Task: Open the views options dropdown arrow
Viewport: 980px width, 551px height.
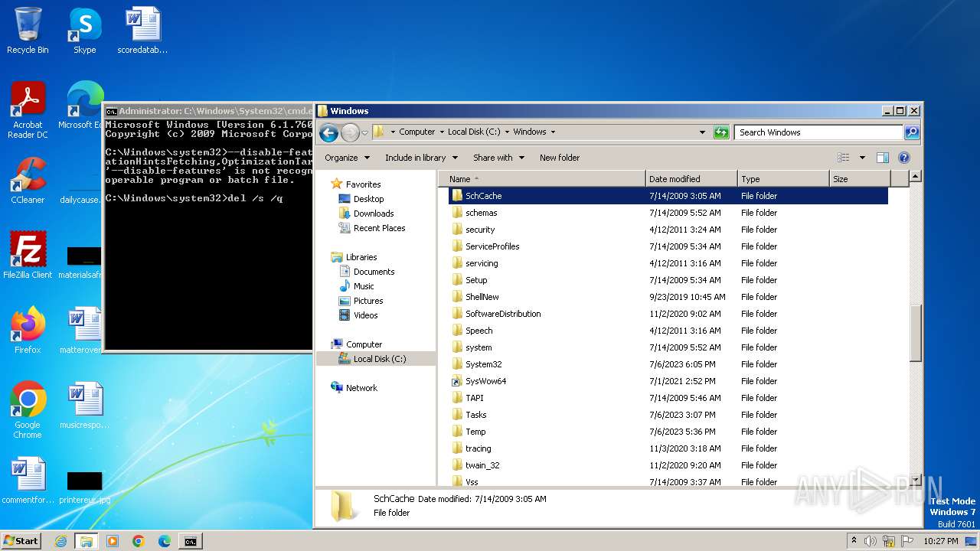Action: coord(862,158)
